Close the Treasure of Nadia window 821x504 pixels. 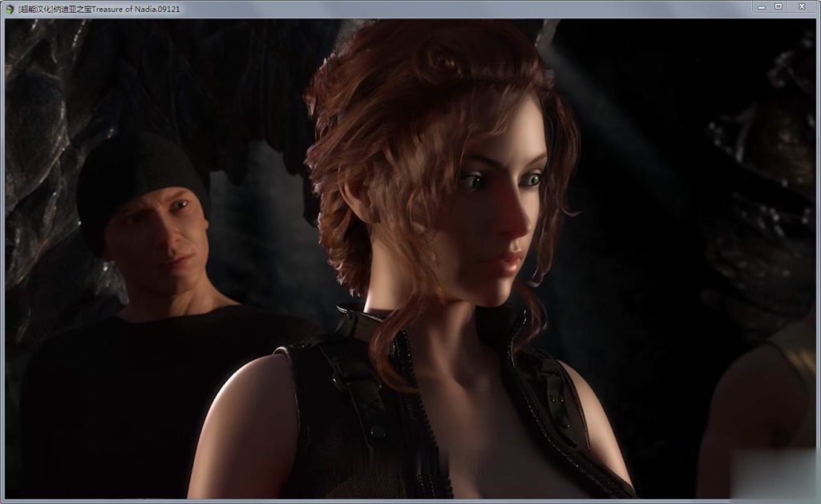(x=802, y=6)
